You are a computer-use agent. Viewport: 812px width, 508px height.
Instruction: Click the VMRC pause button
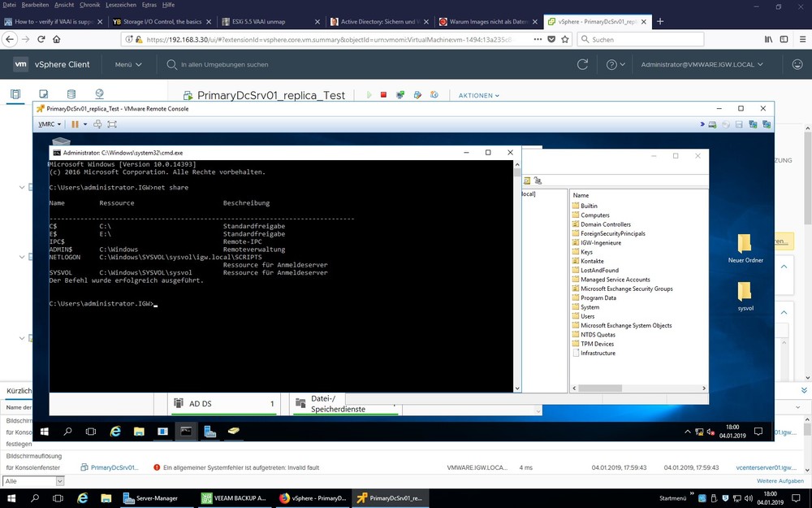tap(75, 124)
